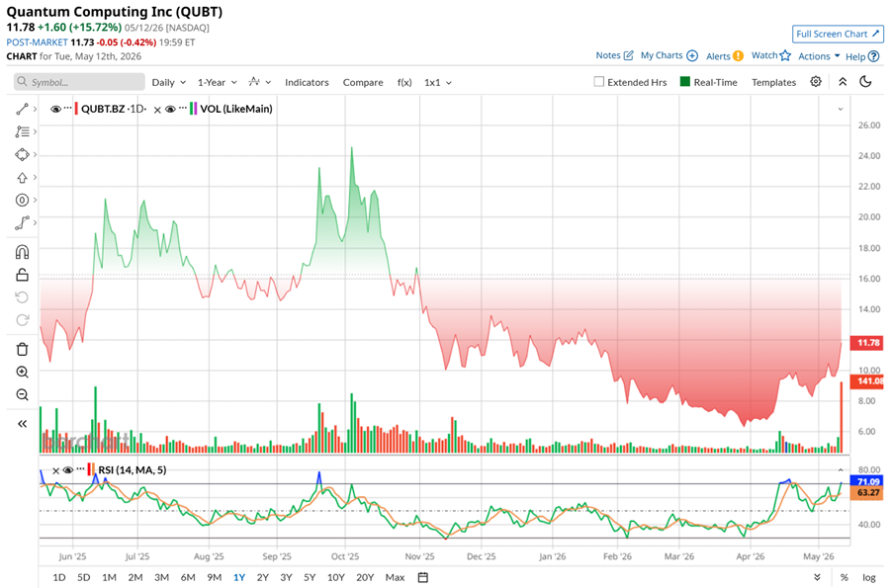Click the zoom in magnifier icon
892x588 pixels.
pyautogui.click(x=22, y=372)
